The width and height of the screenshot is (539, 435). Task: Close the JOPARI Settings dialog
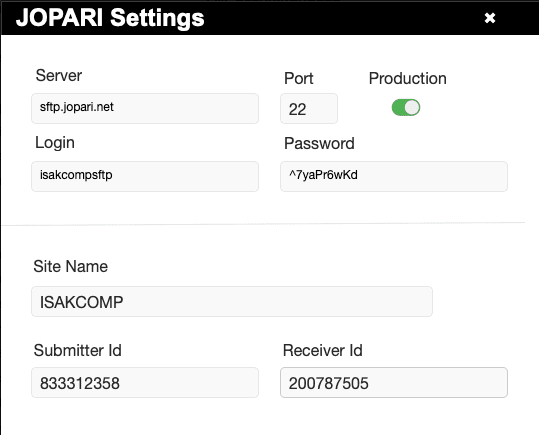pos(490,18)
